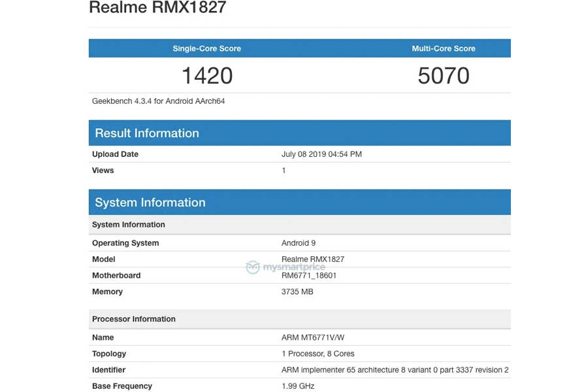Expand the System Information section
The width and height of the screenshot is (588, 392).
(x=151, y=202)
